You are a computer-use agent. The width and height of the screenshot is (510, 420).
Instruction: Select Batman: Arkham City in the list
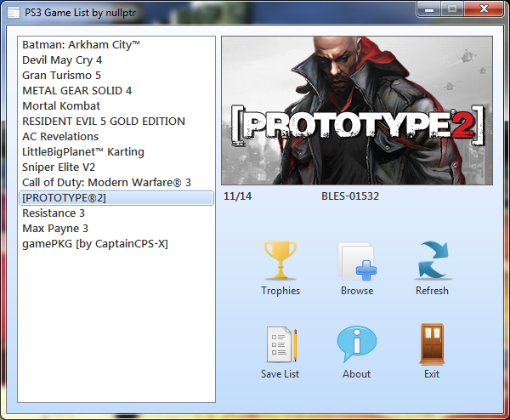[x=116, y=45]
